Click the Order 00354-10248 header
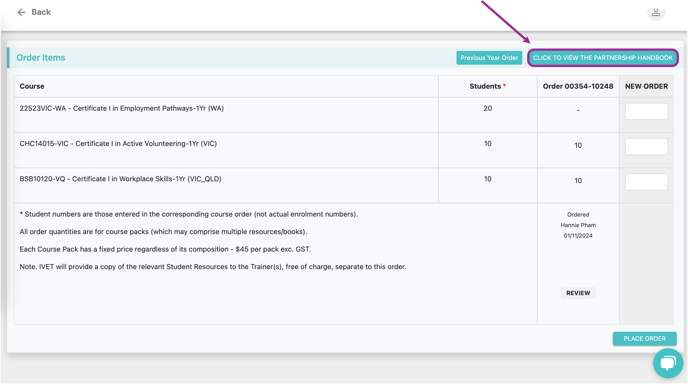688x384 pixels. [578, 86]
